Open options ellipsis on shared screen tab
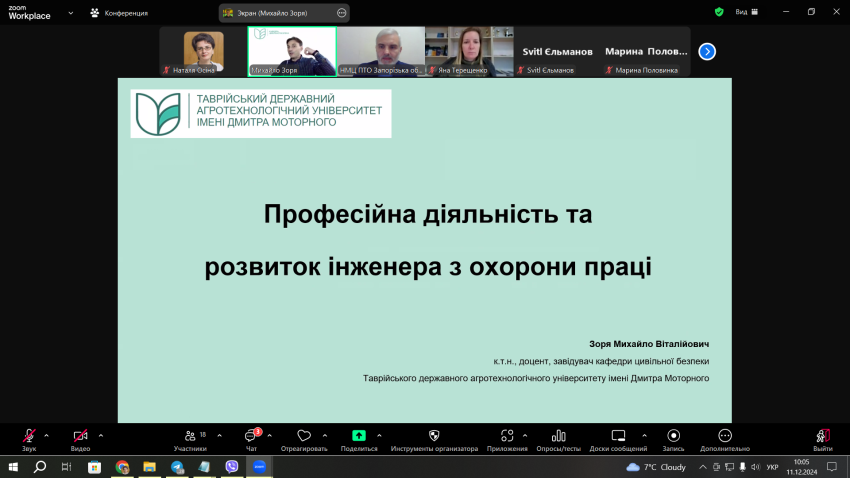The height and width of the screenshot is (478, 850). pos(342,13)
